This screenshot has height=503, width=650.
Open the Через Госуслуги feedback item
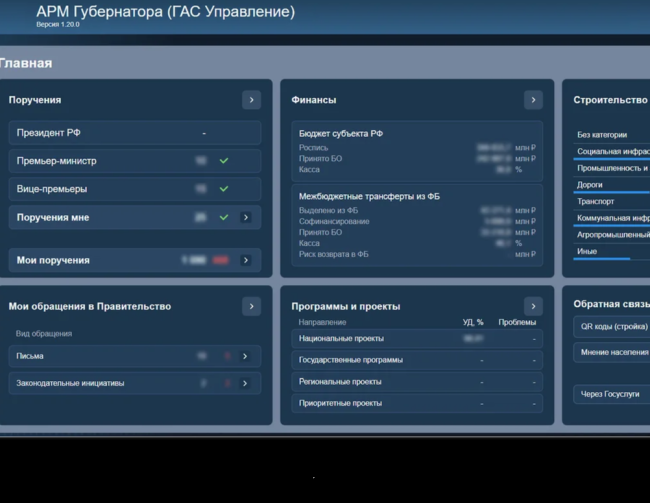point(610,395)
